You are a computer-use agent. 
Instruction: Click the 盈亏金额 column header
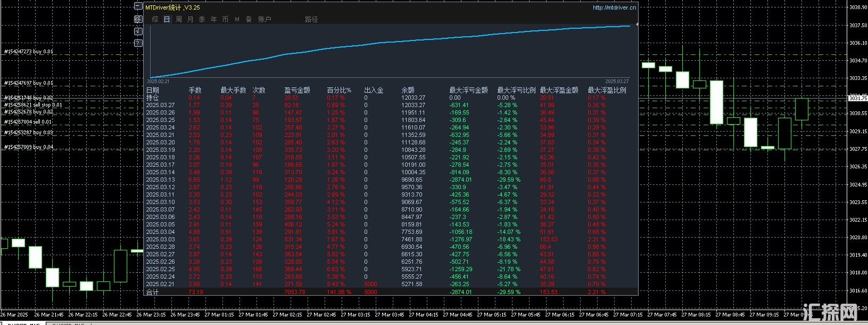point(297,90)
